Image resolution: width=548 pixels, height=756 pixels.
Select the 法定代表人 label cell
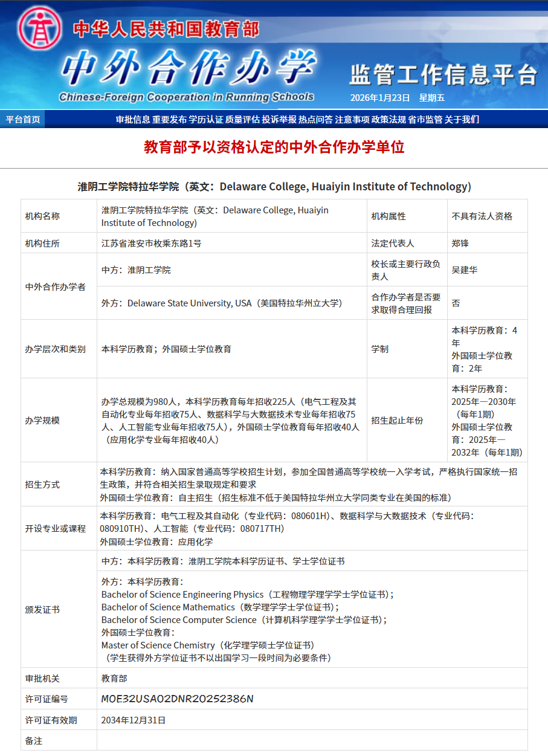[x=407, y=243]
